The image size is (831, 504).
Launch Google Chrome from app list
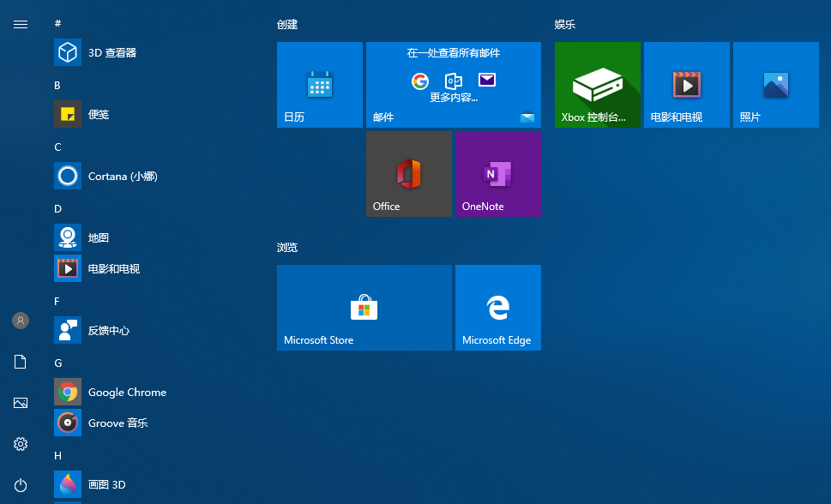pos(68,393)
